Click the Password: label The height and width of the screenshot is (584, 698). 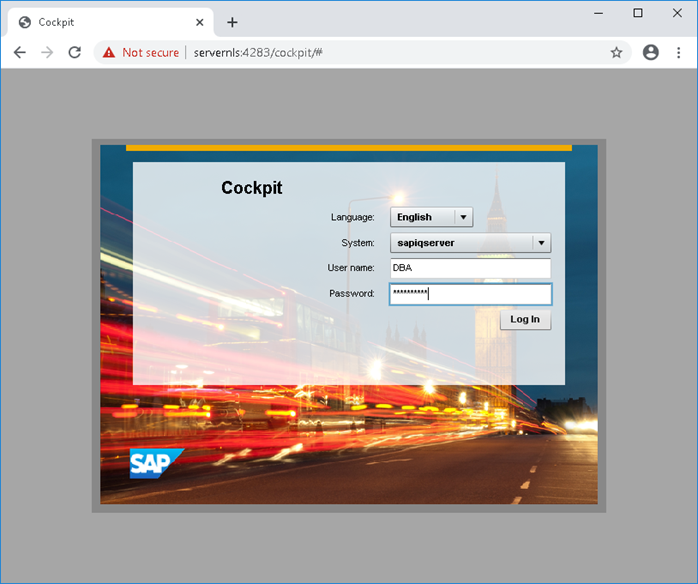[x=352, y=294]
